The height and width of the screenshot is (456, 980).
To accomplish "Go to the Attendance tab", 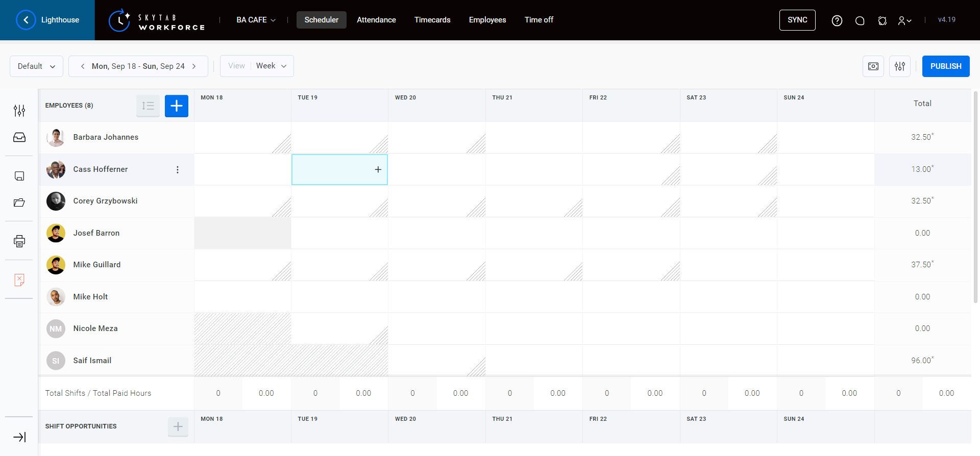I will [x=376, y=20].
